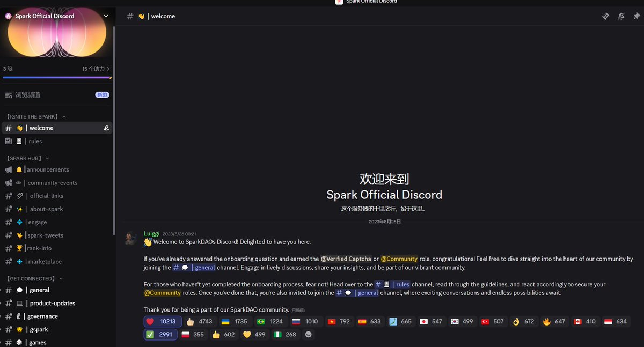Toggle the Nigeria flag reaction 268
The image size is (644, 347).
click(x=285, y=334)
